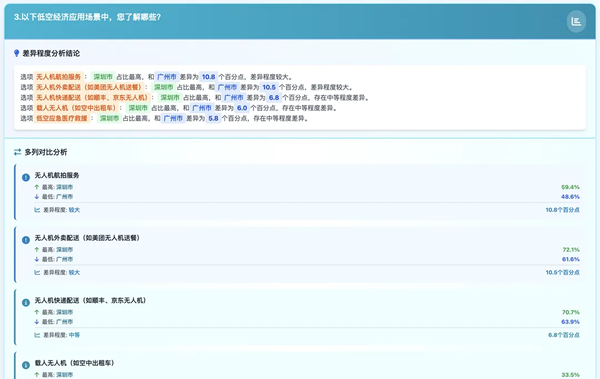600x379 pixels.
Task: Click the blue 广州市 tag in the 载人无人机 conclusion row
Action: (x=202, y=108)
